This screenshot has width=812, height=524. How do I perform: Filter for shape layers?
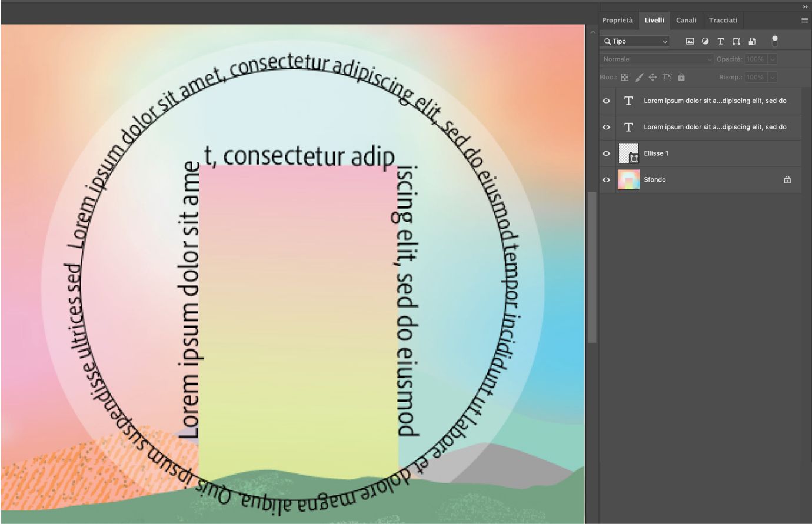[736, 41]
